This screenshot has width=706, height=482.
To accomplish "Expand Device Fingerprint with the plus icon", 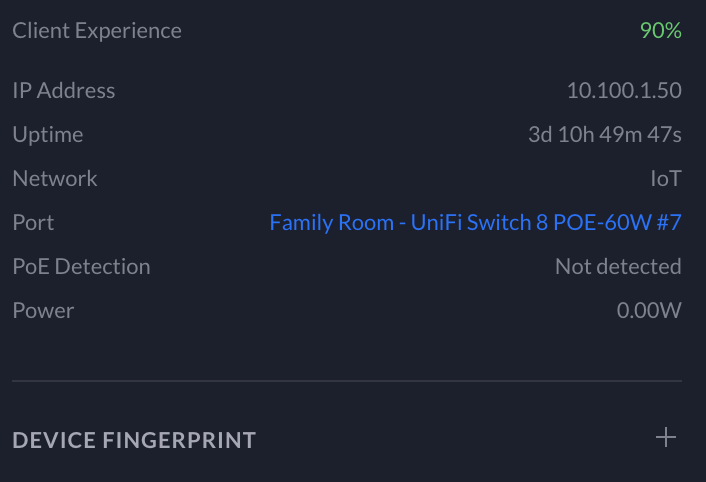I will 666,438.
